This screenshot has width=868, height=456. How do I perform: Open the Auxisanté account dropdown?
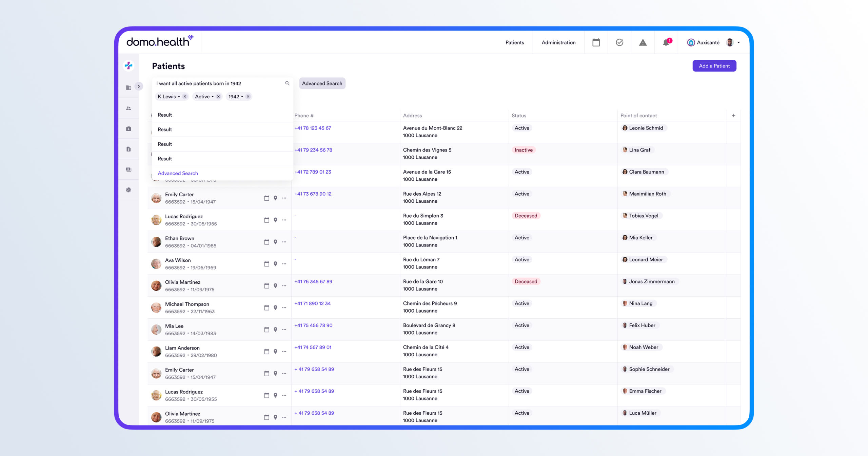tap(738, 43)
